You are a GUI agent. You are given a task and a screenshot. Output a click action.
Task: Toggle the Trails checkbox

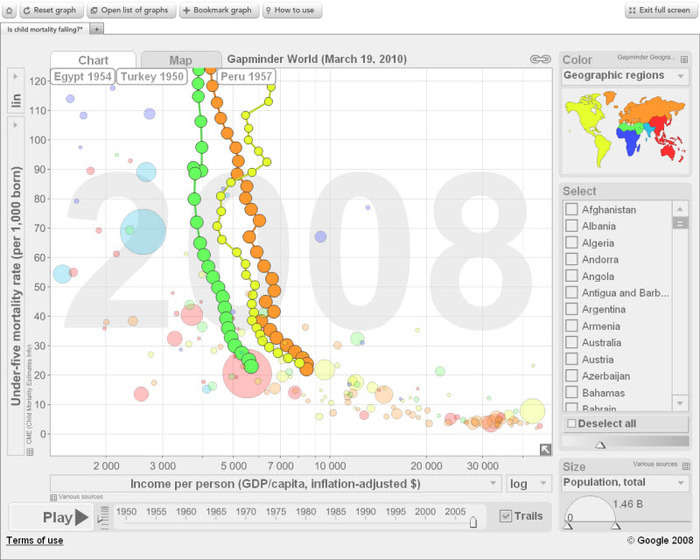click(505, 516)
